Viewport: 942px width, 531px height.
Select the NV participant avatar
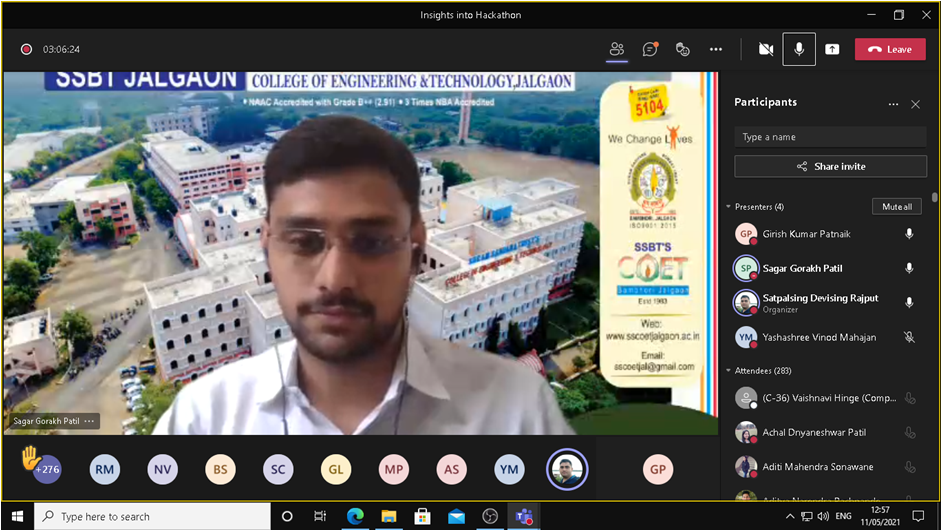coord(162,470)
